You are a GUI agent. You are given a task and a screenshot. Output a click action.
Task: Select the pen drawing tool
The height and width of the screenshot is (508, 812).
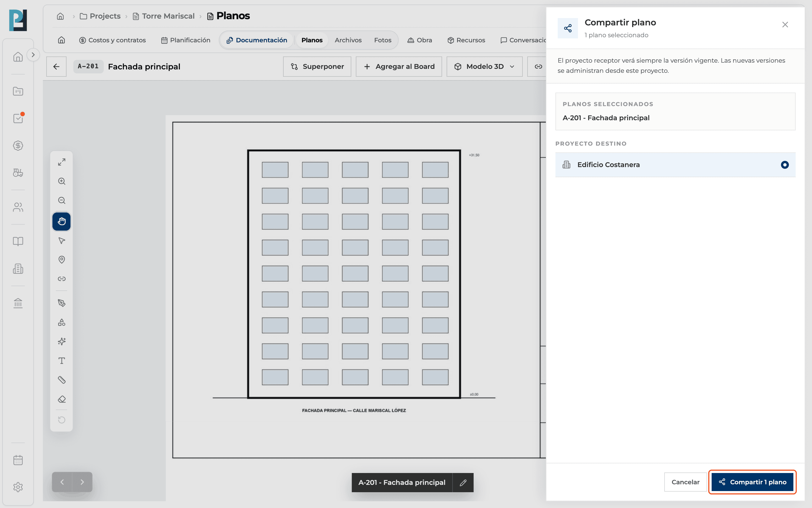click(61, 303)
